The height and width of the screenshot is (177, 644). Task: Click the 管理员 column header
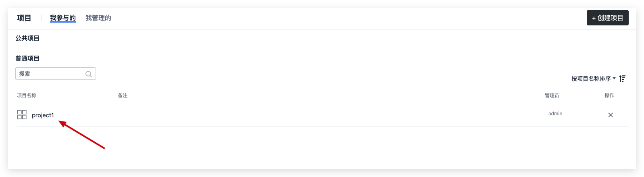(552, 96)
